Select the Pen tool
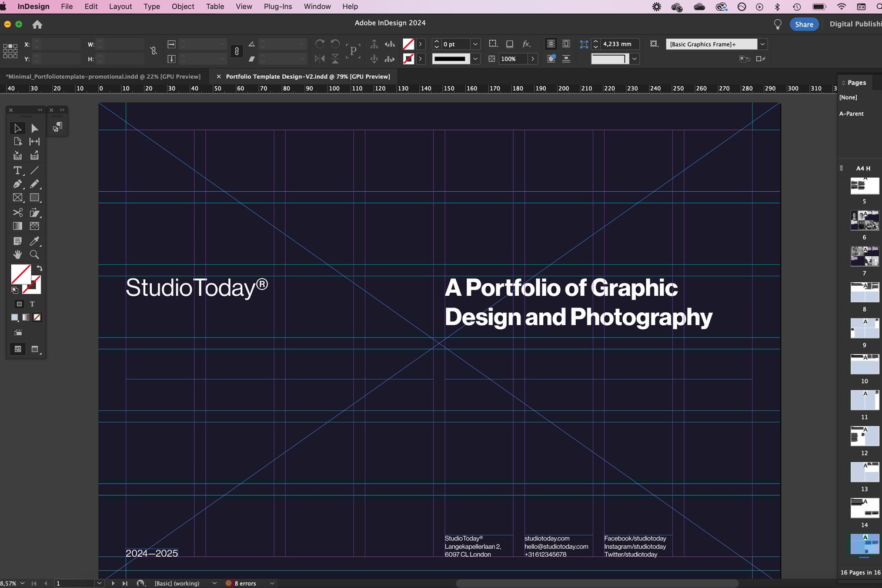The height and width of the screenshot is (588, 882). point(18,184)
